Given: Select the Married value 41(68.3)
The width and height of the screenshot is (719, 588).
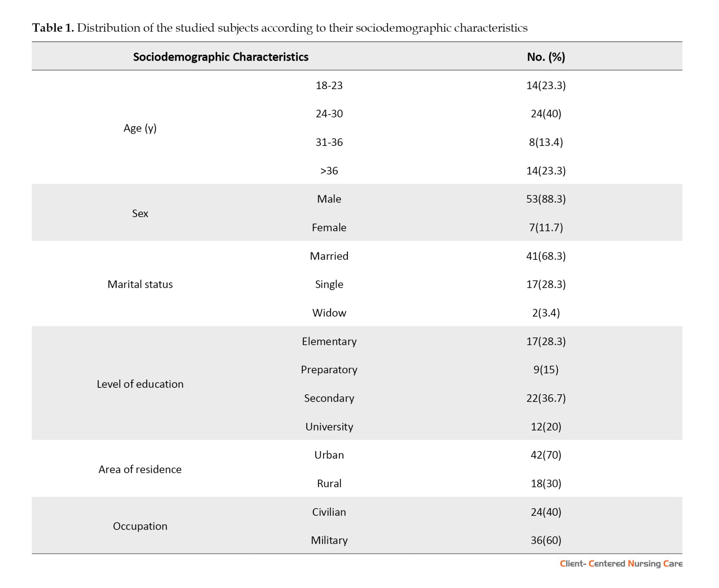Looking at the screenshot, I should (x=546, y=256).
